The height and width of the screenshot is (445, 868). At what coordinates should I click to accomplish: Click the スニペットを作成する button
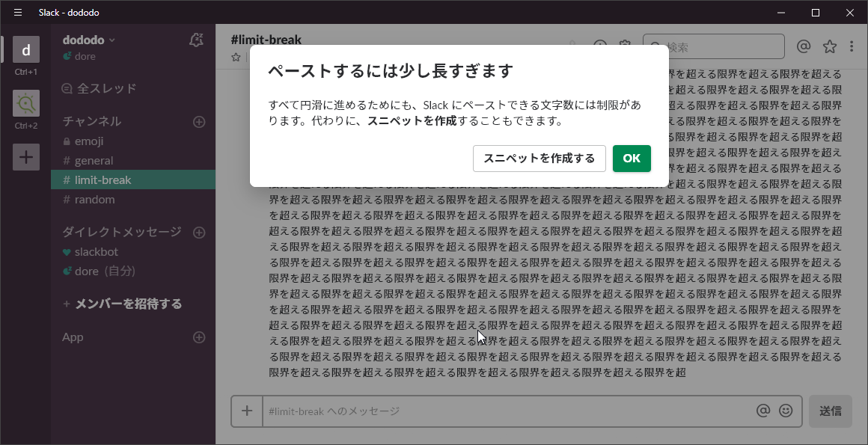pos(539,159)
